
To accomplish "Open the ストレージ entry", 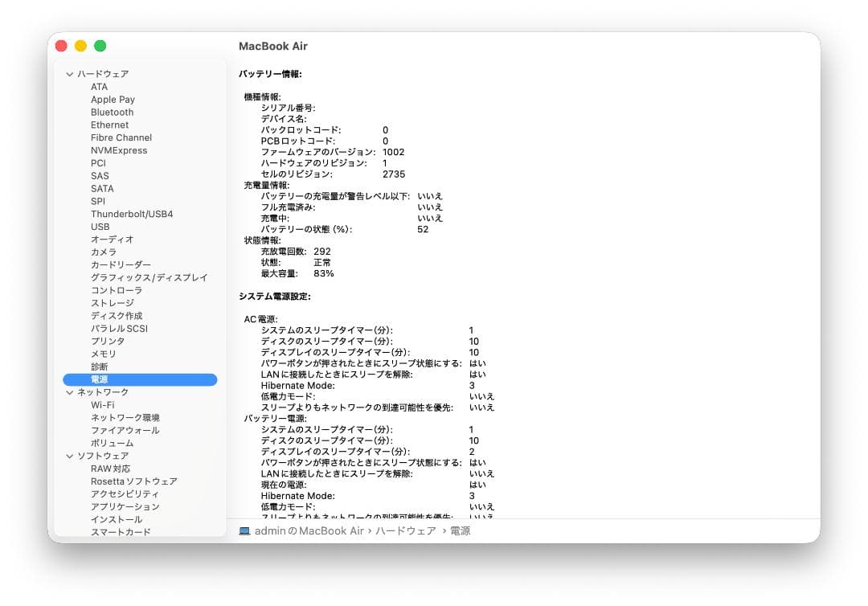I will point(113,303).
